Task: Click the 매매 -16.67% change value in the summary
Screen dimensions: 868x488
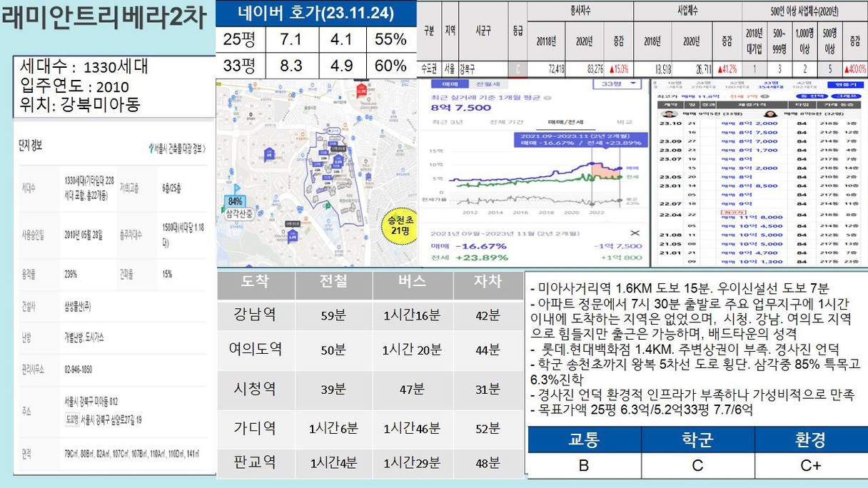Action: [x=480, y=245]
